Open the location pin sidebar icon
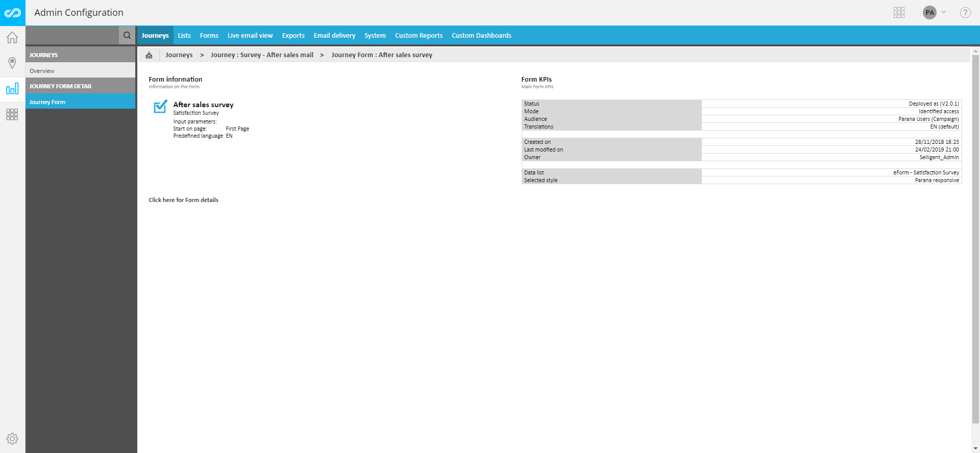 (x=12, y=63)
